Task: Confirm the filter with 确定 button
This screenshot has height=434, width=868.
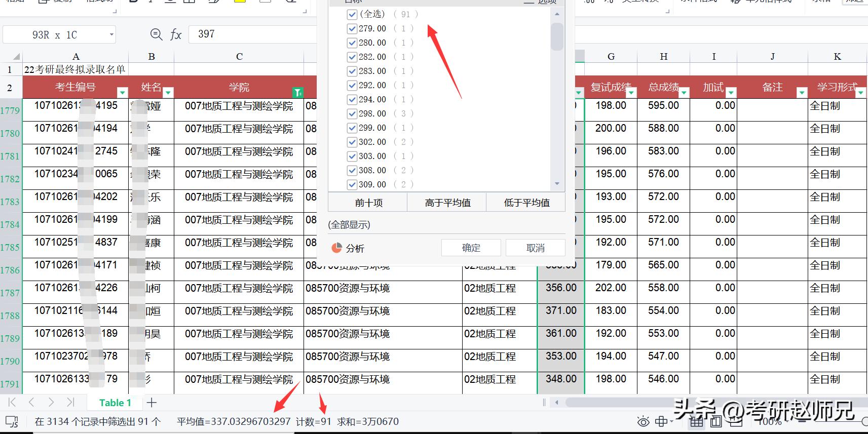Action: click(471, 248)
